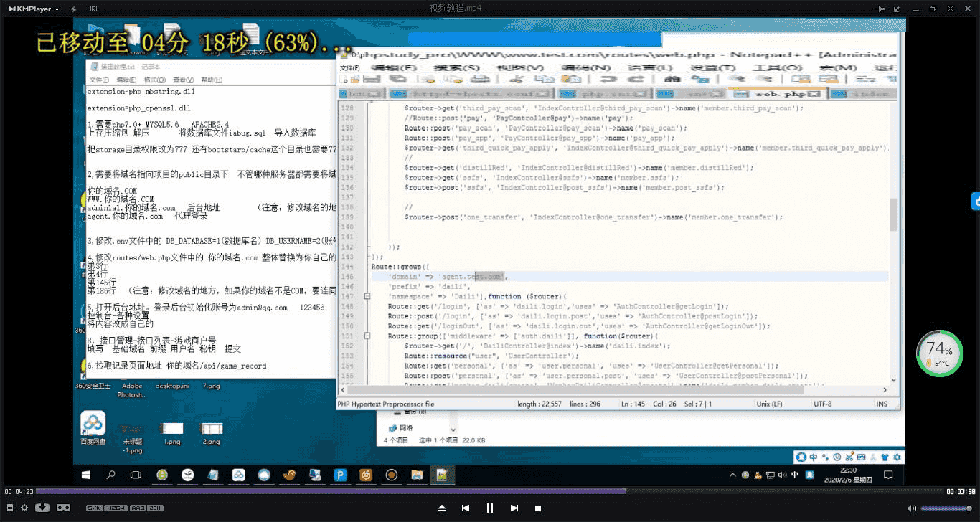Click the eject/open file button

click(442, 508)
